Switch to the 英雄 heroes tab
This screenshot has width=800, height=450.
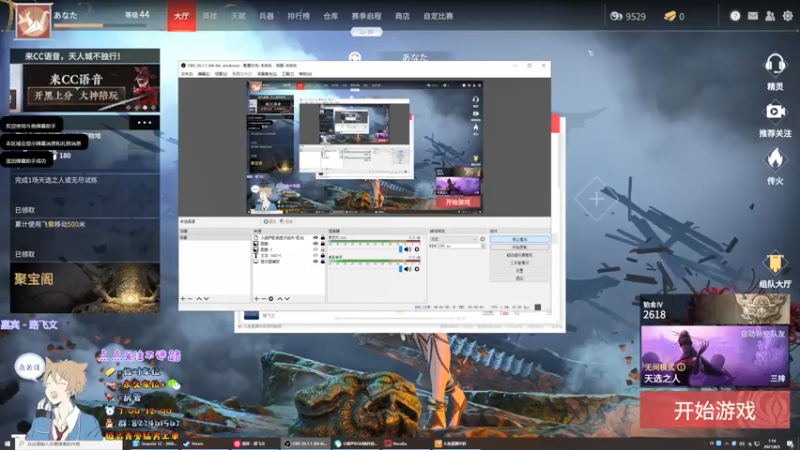(x=210, y=16)
